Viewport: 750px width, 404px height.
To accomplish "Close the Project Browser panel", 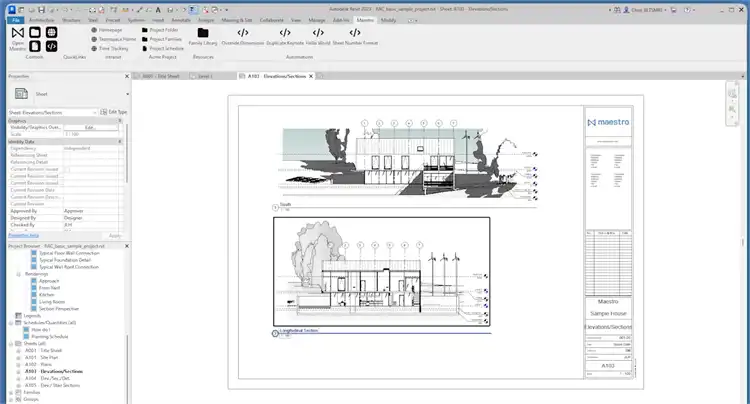I will (x=127, y=246).
